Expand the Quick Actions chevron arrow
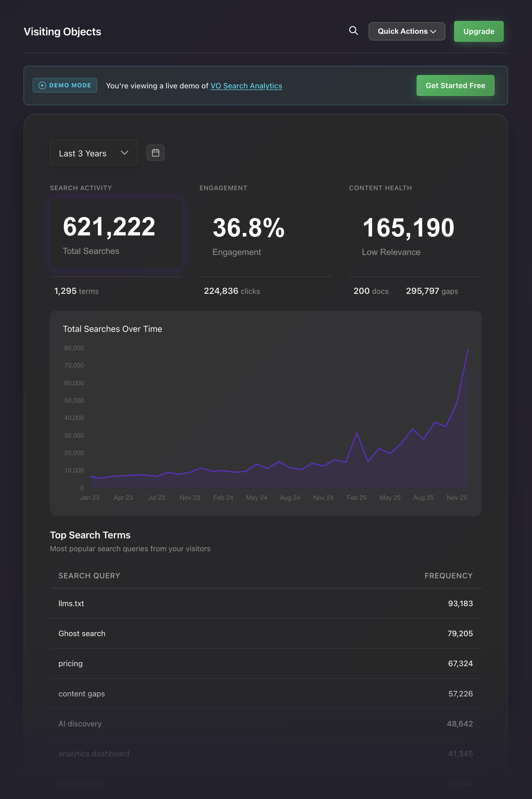This screenshot has height=799, width=532. (433, 31)
